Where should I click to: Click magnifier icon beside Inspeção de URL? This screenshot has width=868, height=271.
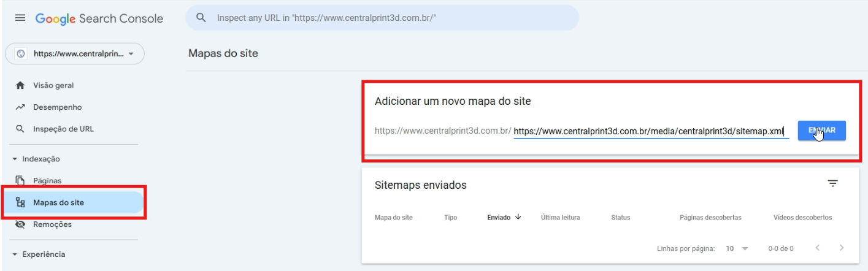tap(20, 129)
